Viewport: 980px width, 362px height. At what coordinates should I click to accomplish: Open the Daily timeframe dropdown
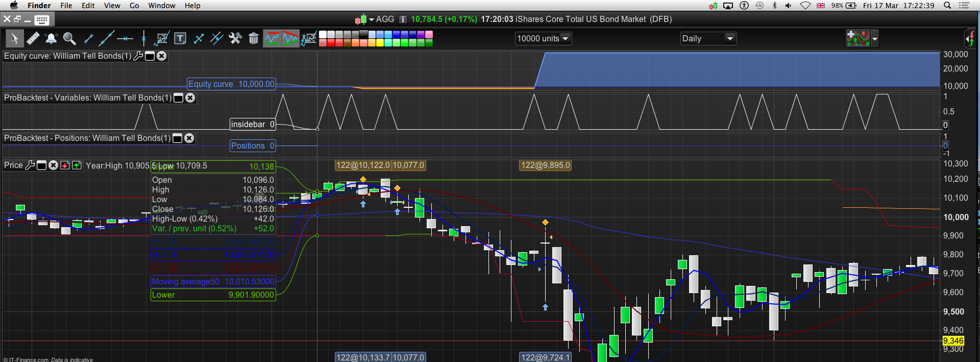click(708, 38)
